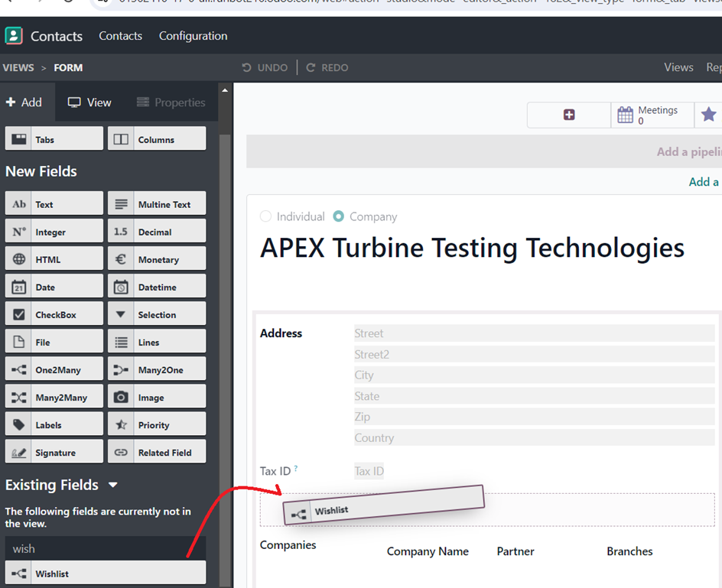Viewport: 722px width, 588px height.
Task: Click the Address field label
Action: coord(281,333)
